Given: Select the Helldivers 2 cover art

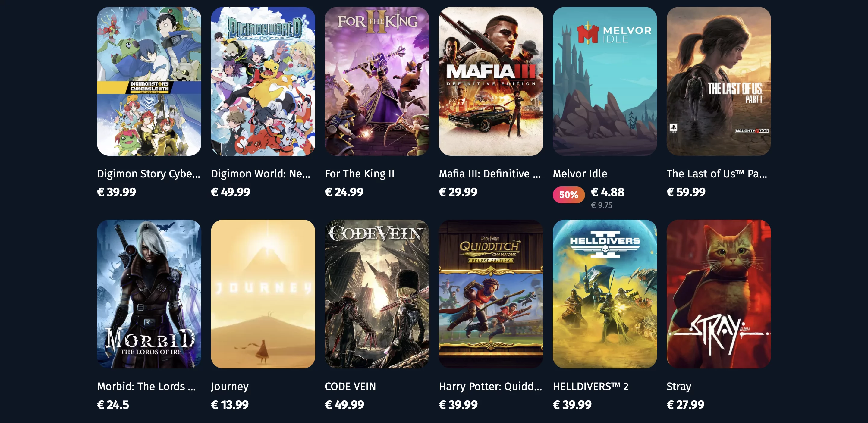Looking at the screenshot, I should [605, 294].
